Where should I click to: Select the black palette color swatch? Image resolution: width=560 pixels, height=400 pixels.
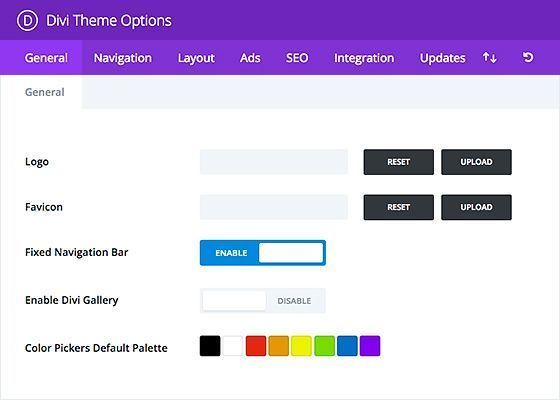210,346
